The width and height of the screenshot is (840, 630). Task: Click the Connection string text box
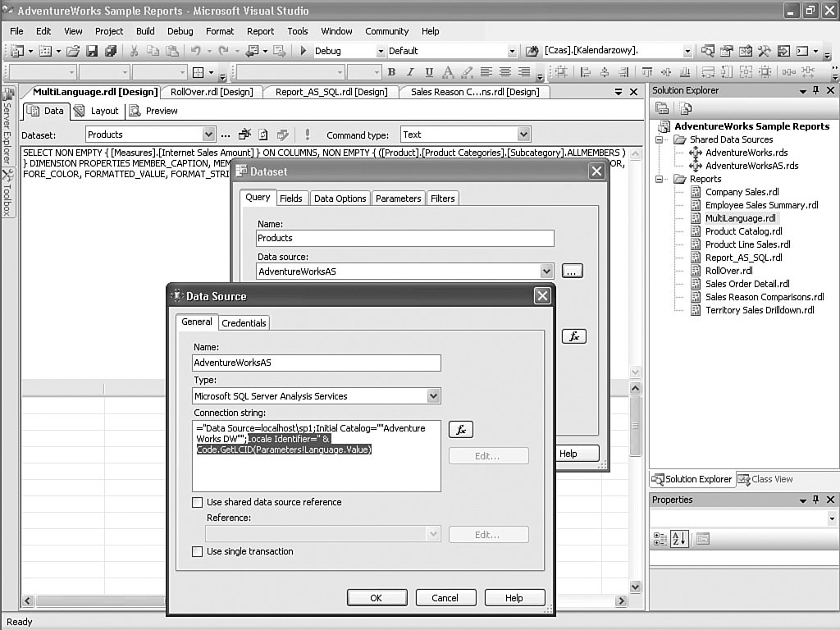[316, 456]
